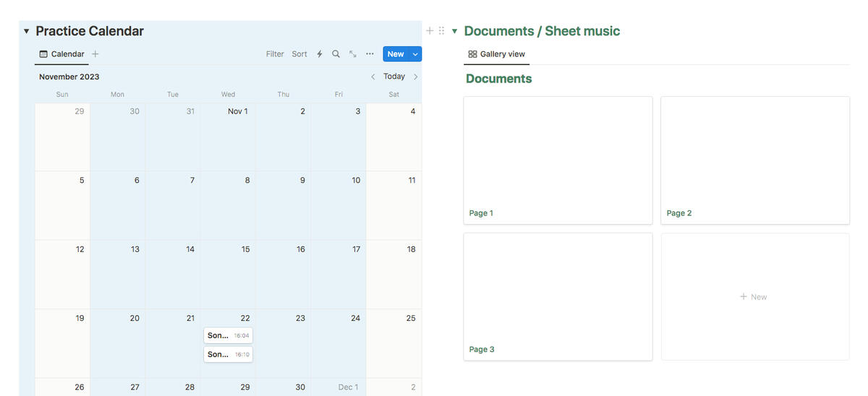This screenshot has height=396, width=868.
Task: Select the date 7 in calendar
Action: [x=173, y=205]
